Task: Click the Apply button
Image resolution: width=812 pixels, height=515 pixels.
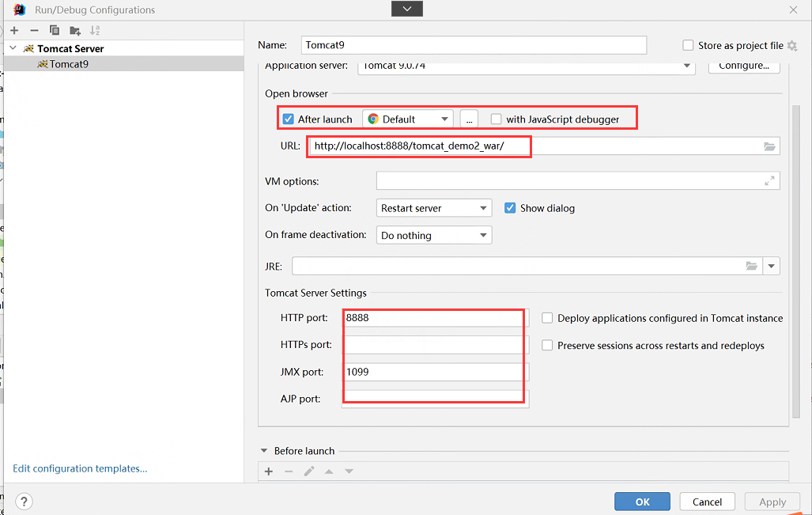Action: (x=772, y=502)
